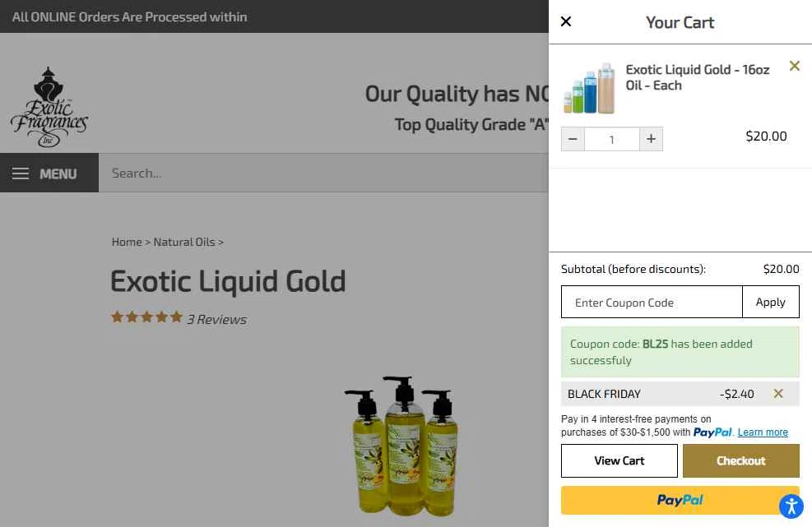Decrease quantity with minus button
The height and width of the screenshot is (527, 812).
[573, 139]
